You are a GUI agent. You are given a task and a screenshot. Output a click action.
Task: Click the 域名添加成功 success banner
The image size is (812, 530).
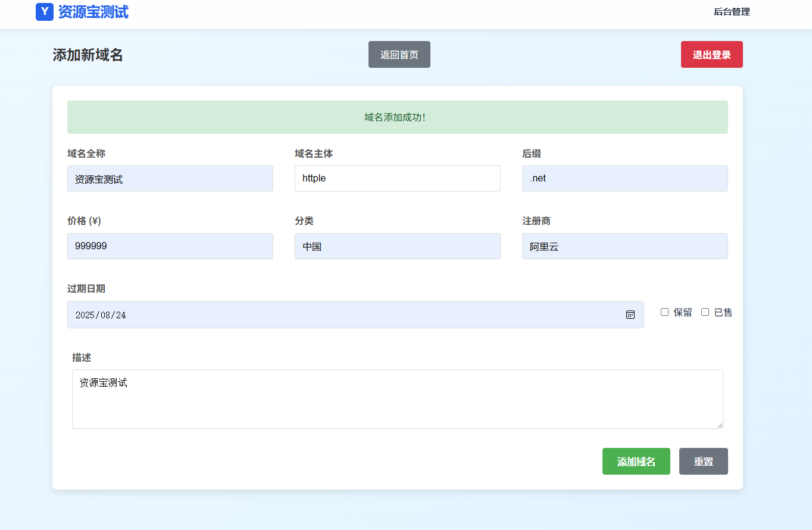click(397, 117)
